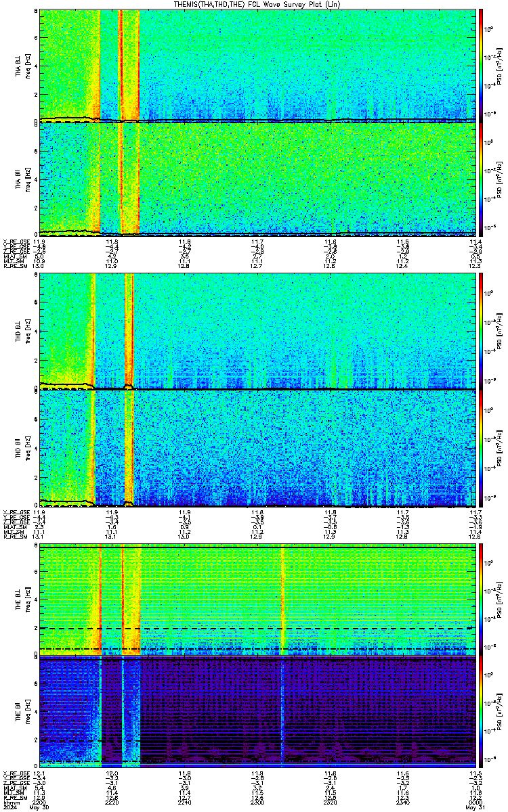Click the '2320' time tick label

pos(330,801)
